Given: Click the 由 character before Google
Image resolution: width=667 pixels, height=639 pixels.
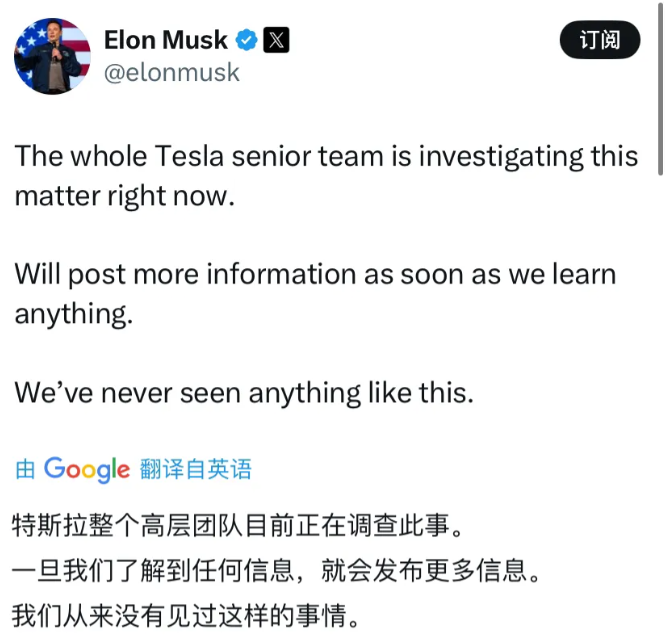Looking at the screenshot, I should pyautogui.click(x=25, y=469).
